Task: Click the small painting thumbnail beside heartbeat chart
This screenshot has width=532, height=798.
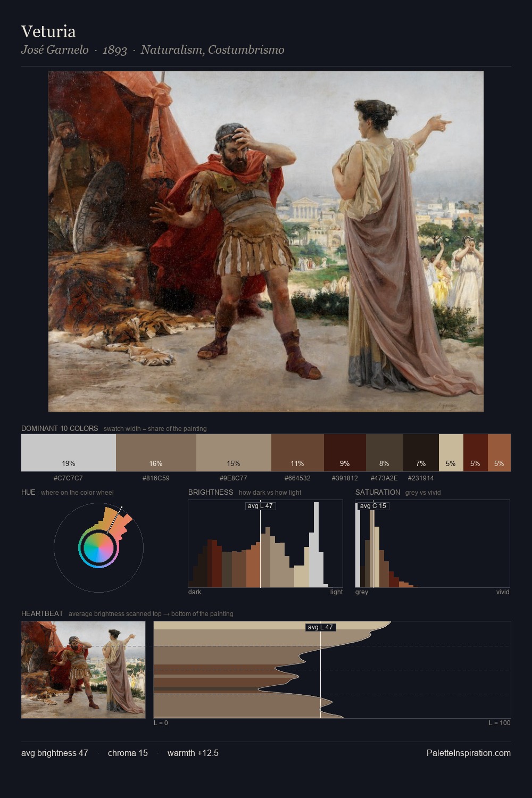Action: click(x=83, y=670)
